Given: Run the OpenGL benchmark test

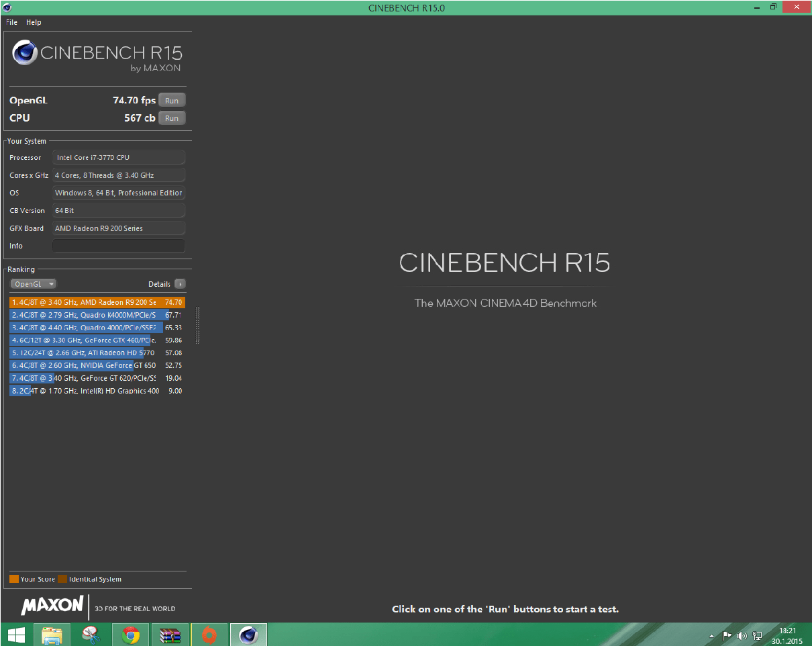Looking at the screenshot, I should (x=172, y=101).
